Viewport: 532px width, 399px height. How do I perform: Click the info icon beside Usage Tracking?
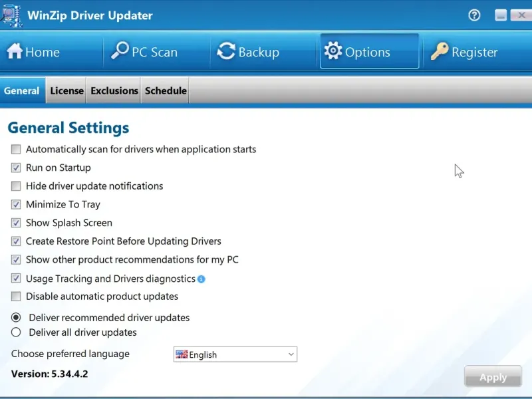201,279
